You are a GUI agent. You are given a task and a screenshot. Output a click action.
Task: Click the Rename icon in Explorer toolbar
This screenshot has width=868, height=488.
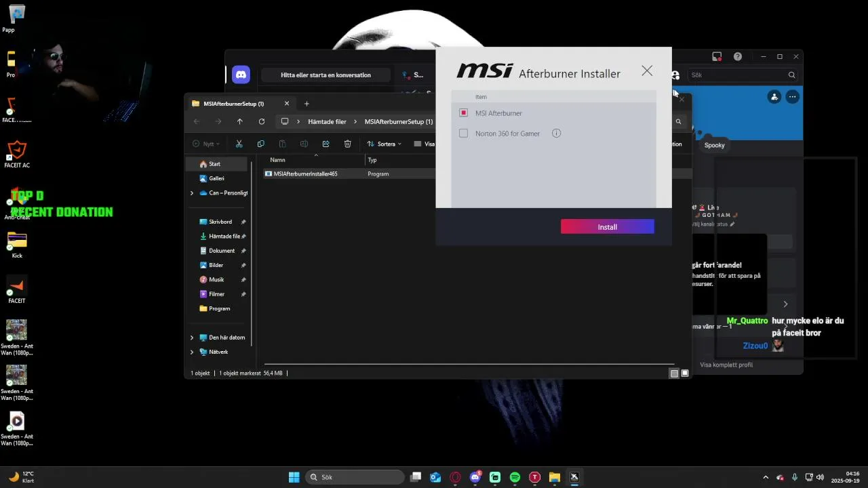tap(304, 144)
